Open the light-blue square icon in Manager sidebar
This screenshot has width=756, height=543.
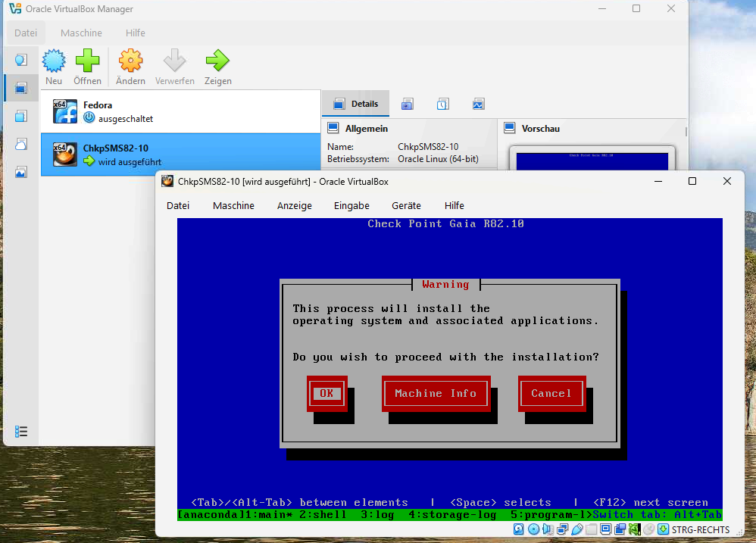click(20, 116)
